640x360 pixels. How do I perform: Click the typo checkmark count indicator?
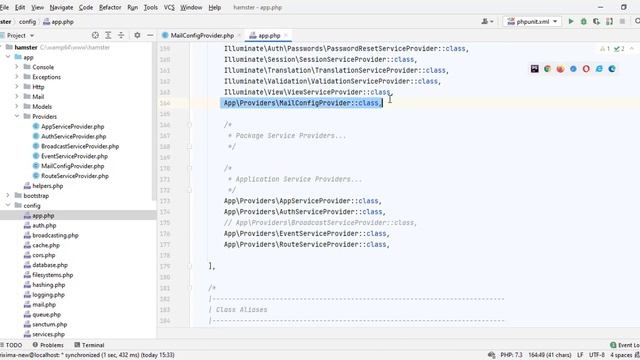click(619, 49)
